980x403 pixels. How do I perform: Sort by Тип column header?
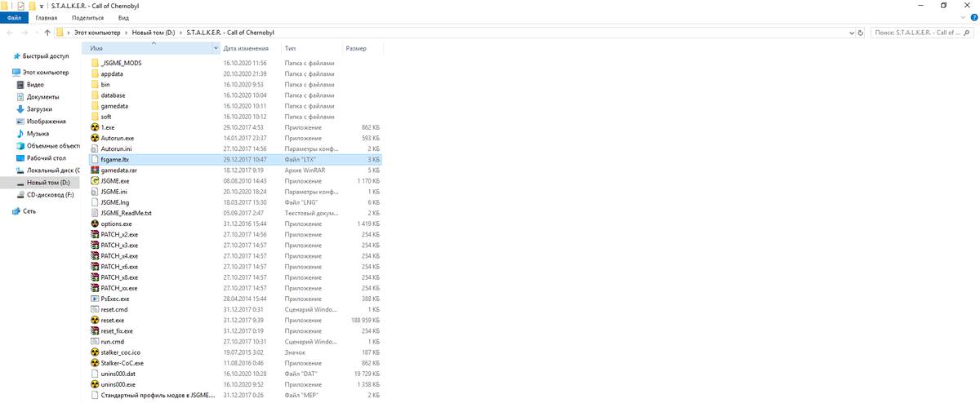pos(290,48)
